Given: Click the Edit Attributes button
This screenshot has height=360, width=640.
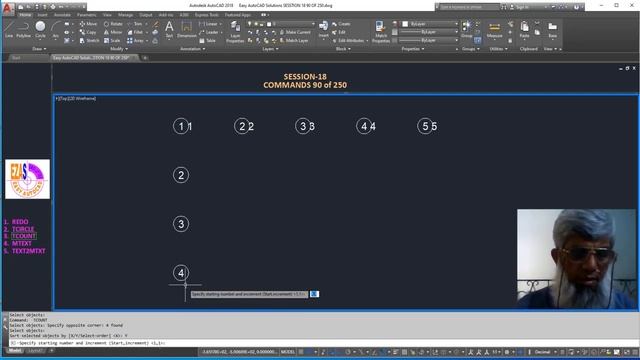Looking at the screenshot, I should tap(350, 40).
